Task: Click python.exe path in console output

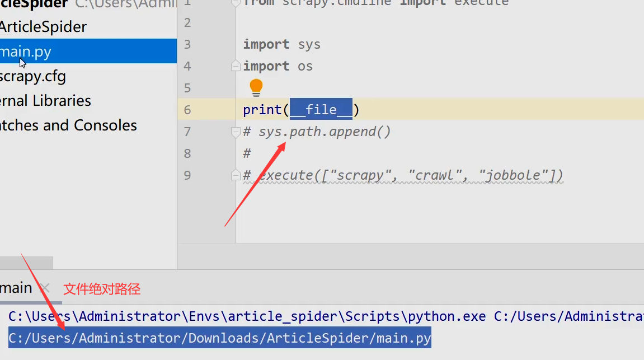Action: 246,316
